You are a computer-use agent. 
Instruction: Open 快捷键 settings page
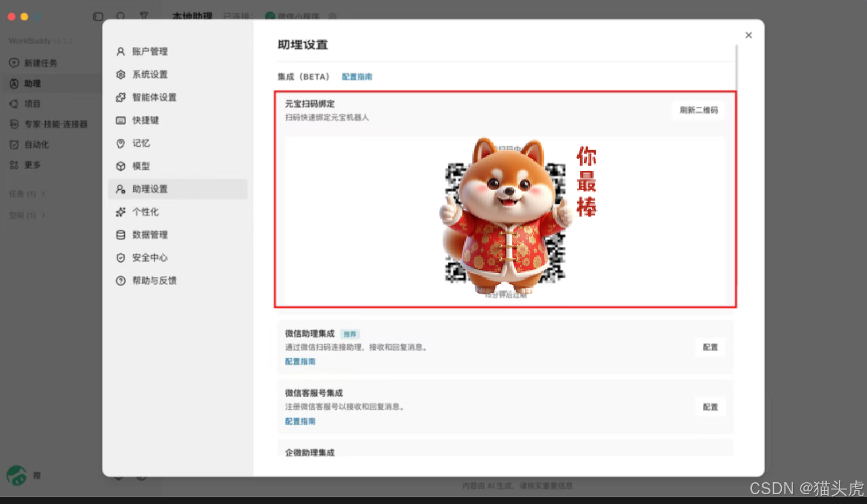click(x=177, y=120)
